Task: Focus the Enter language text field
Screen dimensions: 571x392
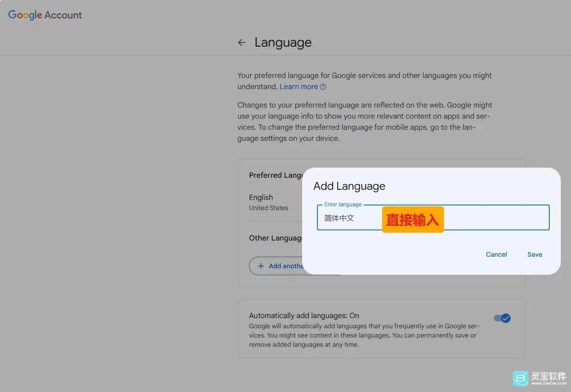Action: [433, 217]
